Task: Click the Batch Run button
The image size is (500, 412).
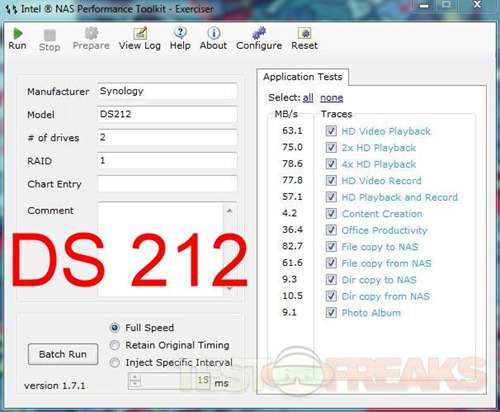Action: [63, 354]
